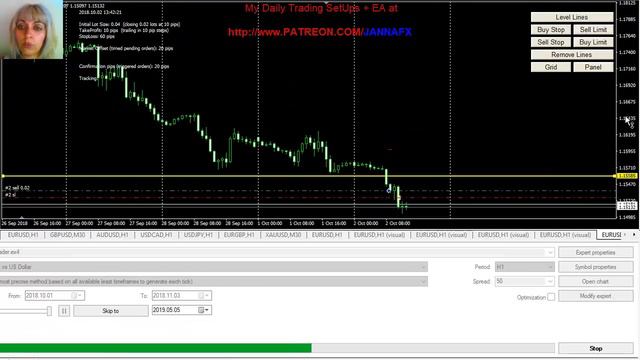
Task: Switch to the AUDUSD,H1 chart tab
Action: (x=112, y=235)
